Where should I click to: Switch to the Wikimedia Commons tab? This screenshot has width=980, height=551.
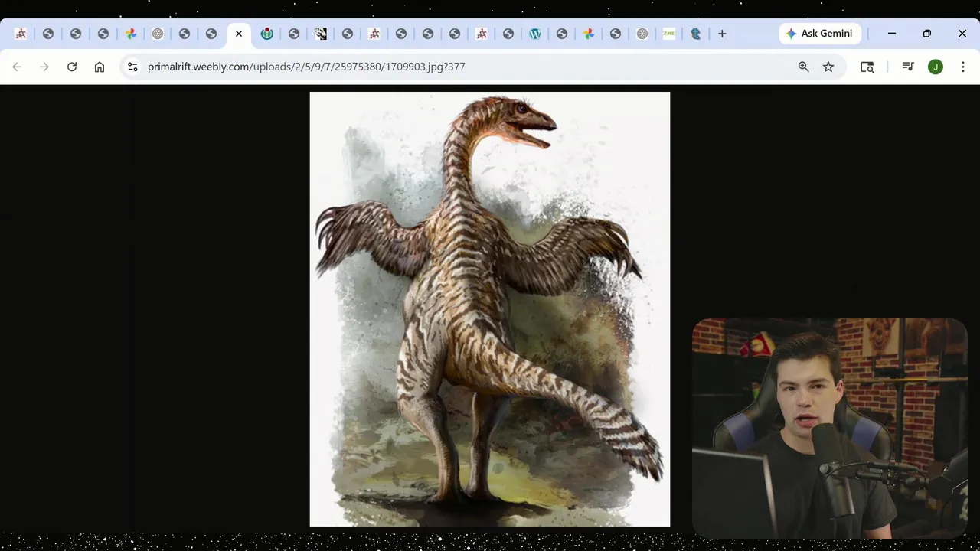tap(267, 34)
